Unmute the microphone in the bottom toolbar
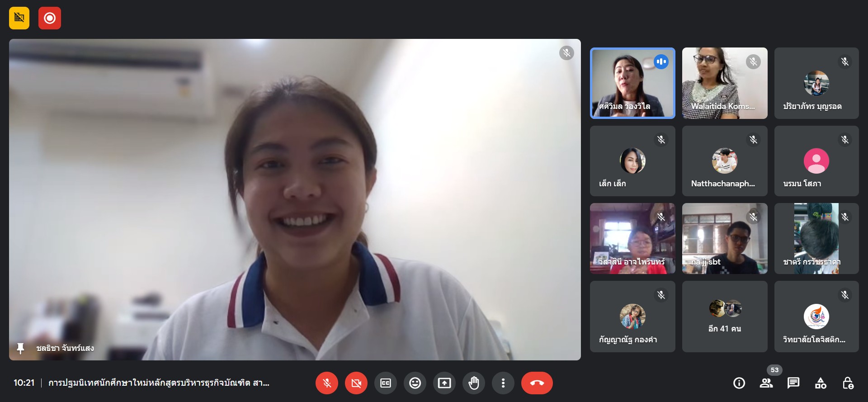Screen dimensions: 868x402 point(326,383)
